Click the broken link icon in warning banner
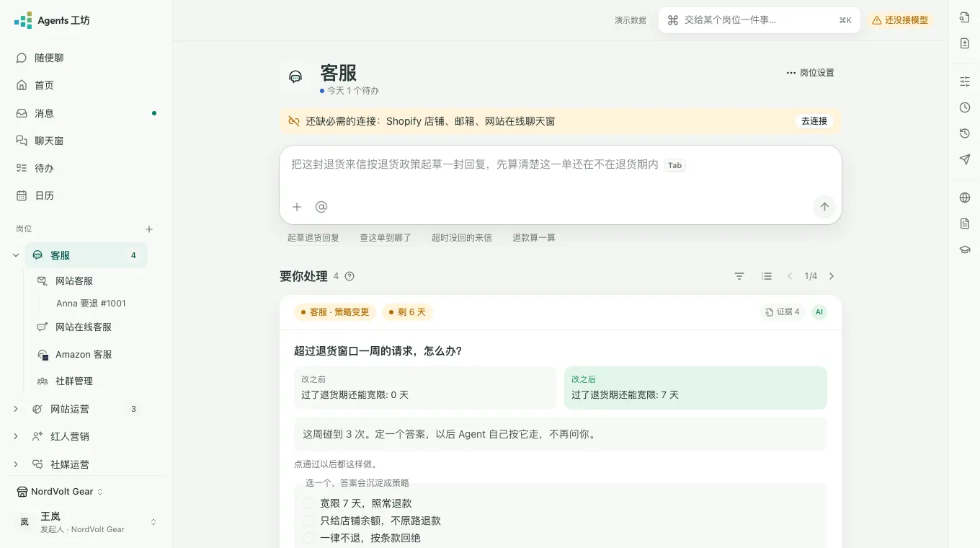 click(x=294, y=121)
